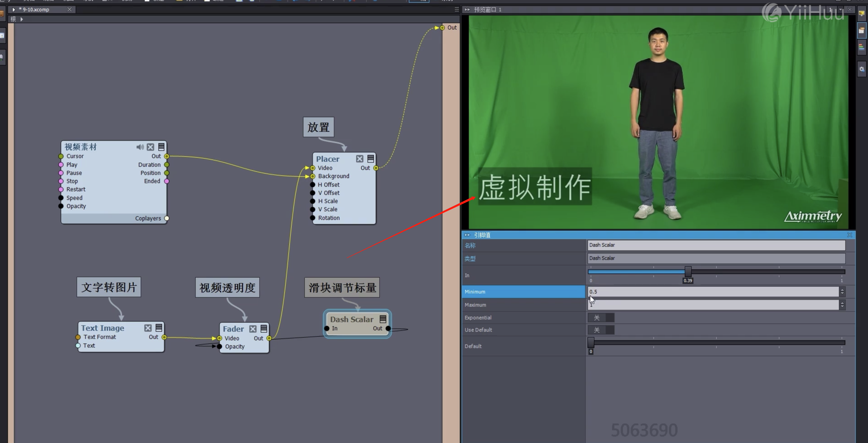868x443 pixels.
Task: Toggle the Use Default switch
Action: 601,330
